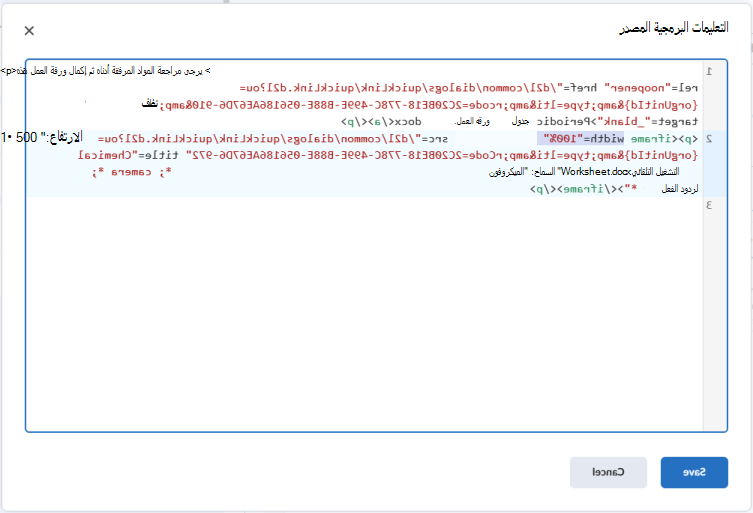Click the Cancel button
This screenshot has width=753, height=513.
(x=608, y=472)
